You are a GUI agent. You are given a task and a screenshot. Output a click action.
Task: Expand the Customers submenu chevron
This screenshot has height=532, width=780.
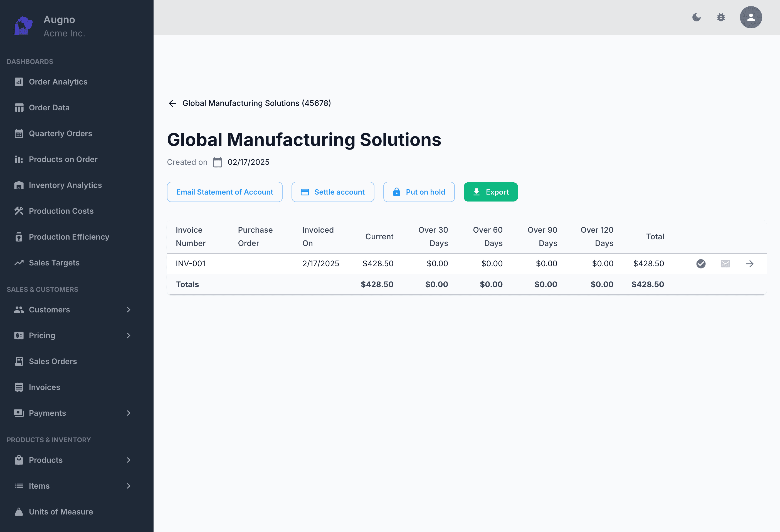[x=129, y=310]
